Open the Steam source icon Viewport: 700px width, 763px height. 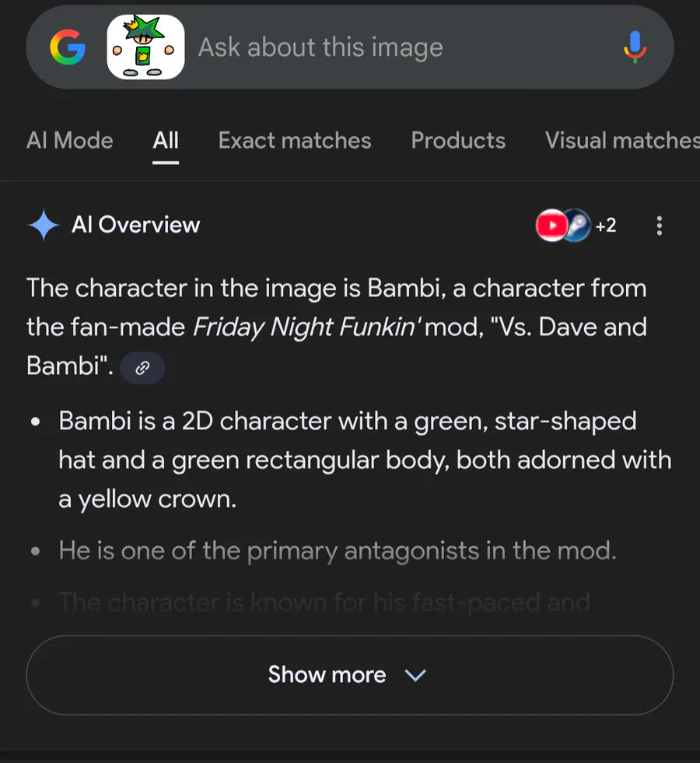[577, 226]
